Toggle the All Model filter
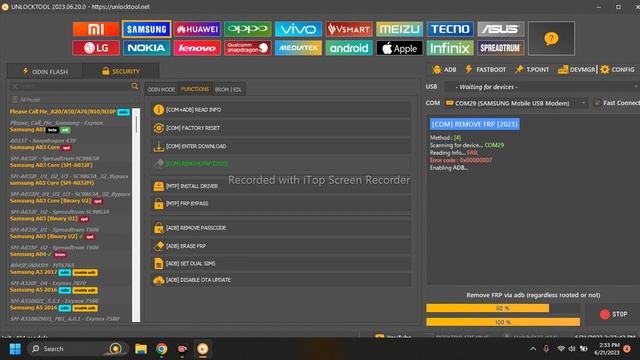Viewport: 640px width, 360px height. click(26, 100)
